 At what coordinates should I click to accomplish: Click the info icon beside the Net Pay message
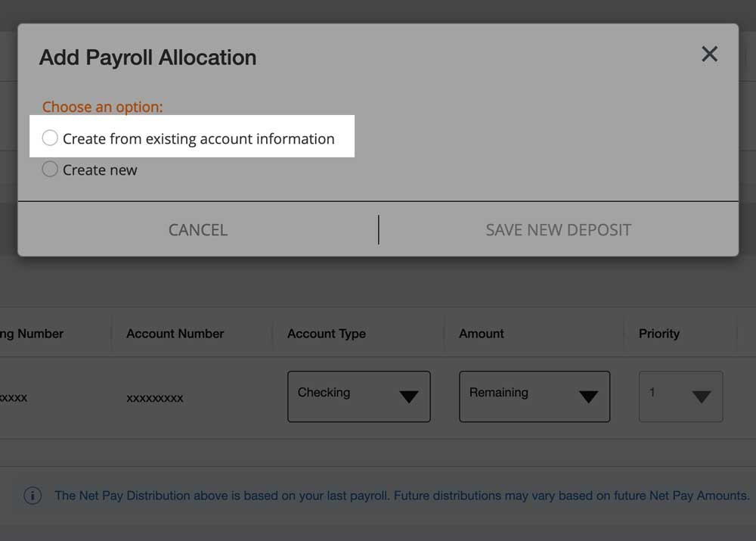pyautogui.click(x=32, y=496)
